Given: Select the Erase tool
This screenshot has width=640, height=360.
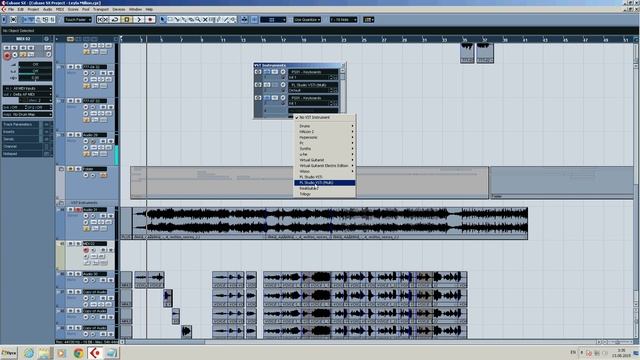Looking at the screenshot, I should tap(191, 20).
